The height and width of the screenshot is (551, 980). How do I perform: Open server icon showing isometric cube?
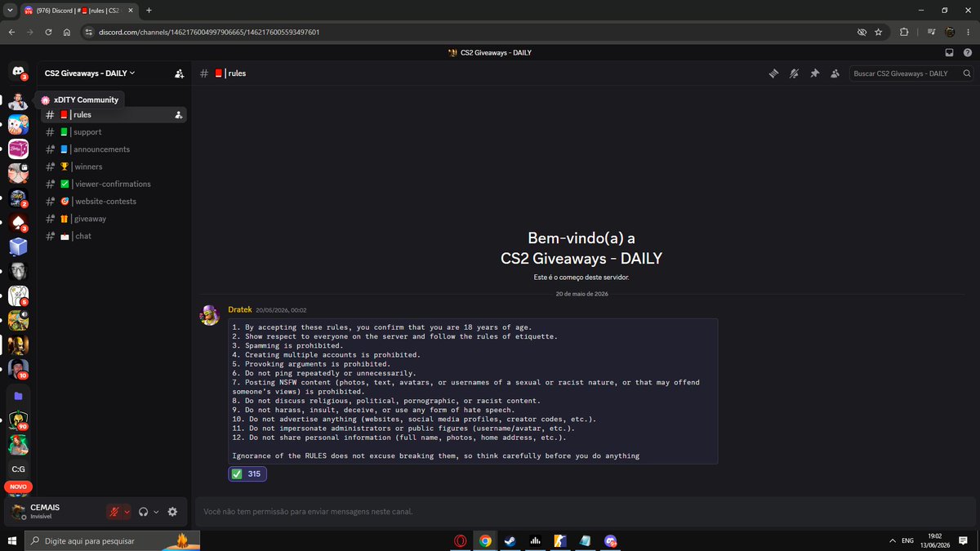coord(18,246)
